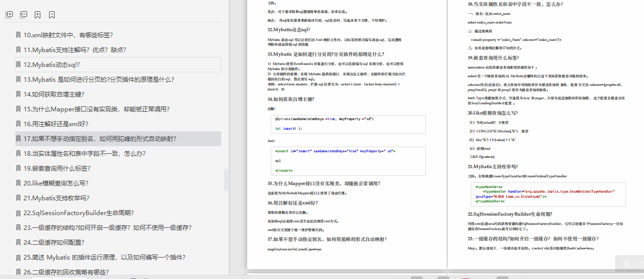Viewport: 644px width, 279px height.
Task: Click the page heading '12.Mybatis动态sql?' in the document
Action: coord(289,29)
